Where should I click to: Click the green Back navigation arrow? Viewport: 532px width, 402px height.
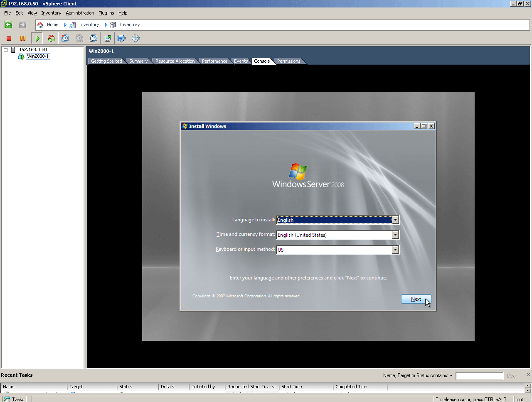point(8,25)
